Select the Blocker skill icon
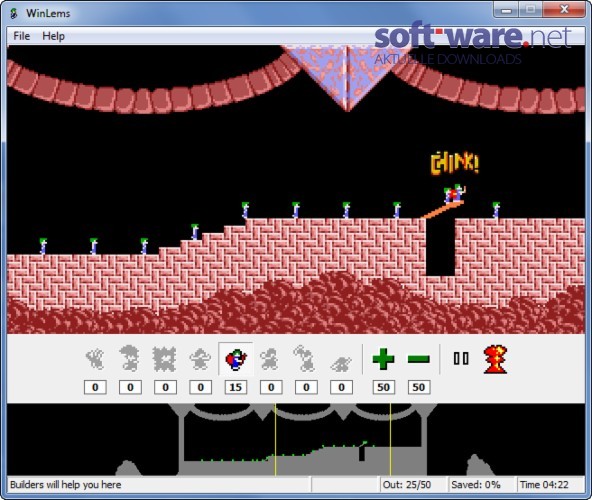 click(x=200, y=359)
